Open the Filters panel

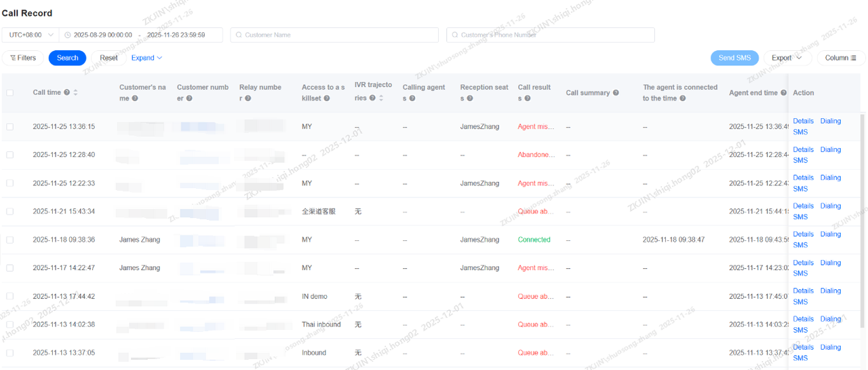[23, 58]
